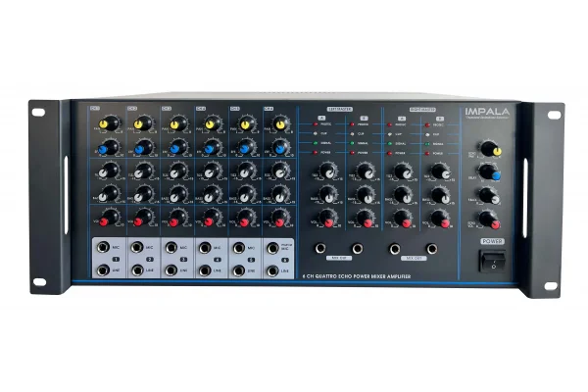This screenshot has width=588, height=392.
Task: Click the MIC input jack of channel 2
Action: (137, 247)
